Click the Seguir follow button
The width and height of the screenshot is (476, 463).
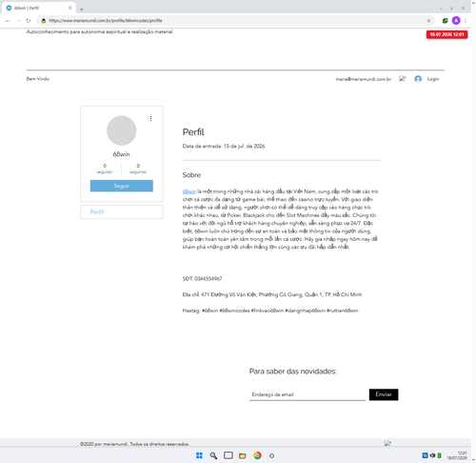coord(122,186)
